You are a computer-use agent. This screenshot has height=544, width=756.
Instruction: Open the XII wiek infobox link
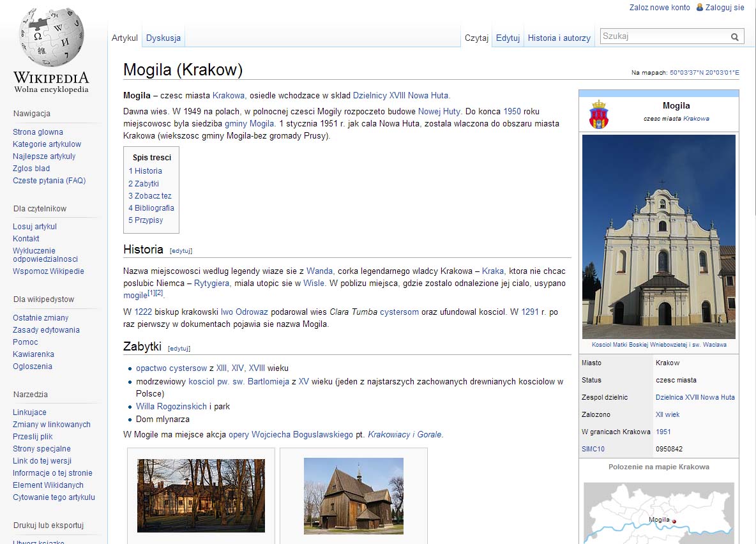click(667, 414)
